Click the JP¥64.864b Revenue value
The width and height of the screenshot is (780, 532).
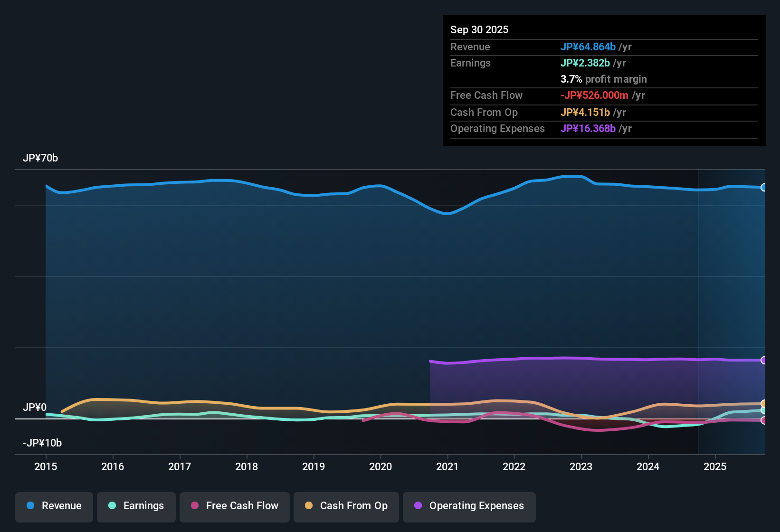coord(588,47)
